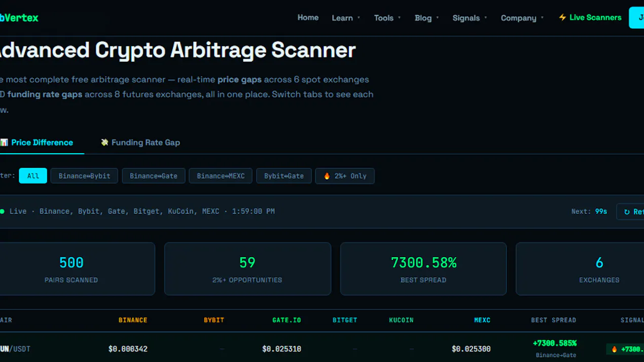Screen dimensions: 644x362
Task: Open Live Scanners link
Action: coord(590,17)
